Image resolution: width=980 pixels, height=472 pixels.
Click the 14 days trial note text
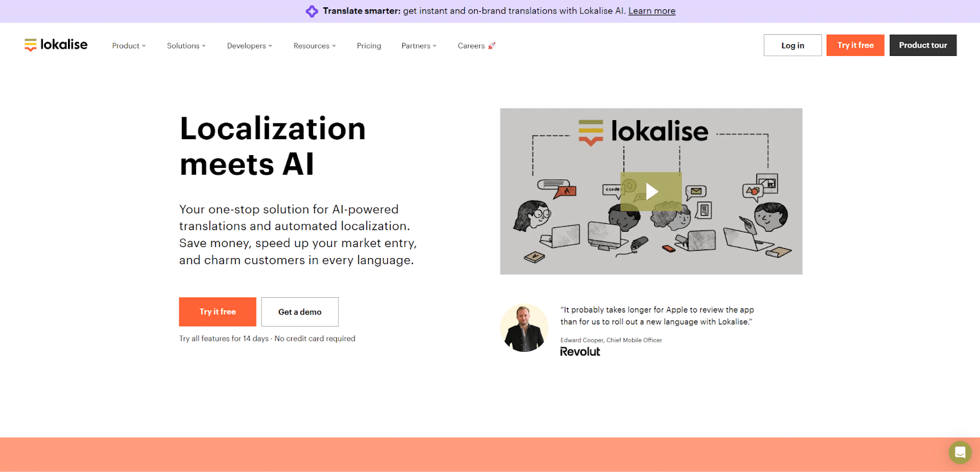pos(267,338)
